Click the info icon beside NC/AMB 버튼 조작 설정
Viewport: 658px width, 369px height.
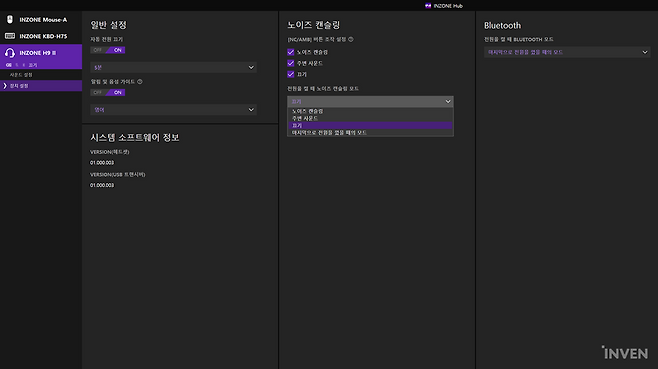(350, 39)
